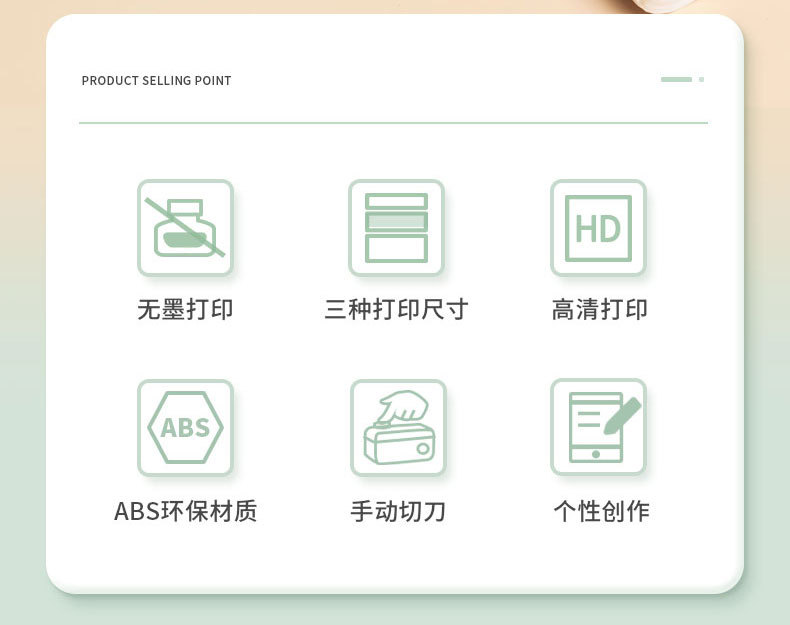The height and width of the screenshot is (625, 790).
Task: Click the ABS环保材质 caption
Action: coord(185,511)
